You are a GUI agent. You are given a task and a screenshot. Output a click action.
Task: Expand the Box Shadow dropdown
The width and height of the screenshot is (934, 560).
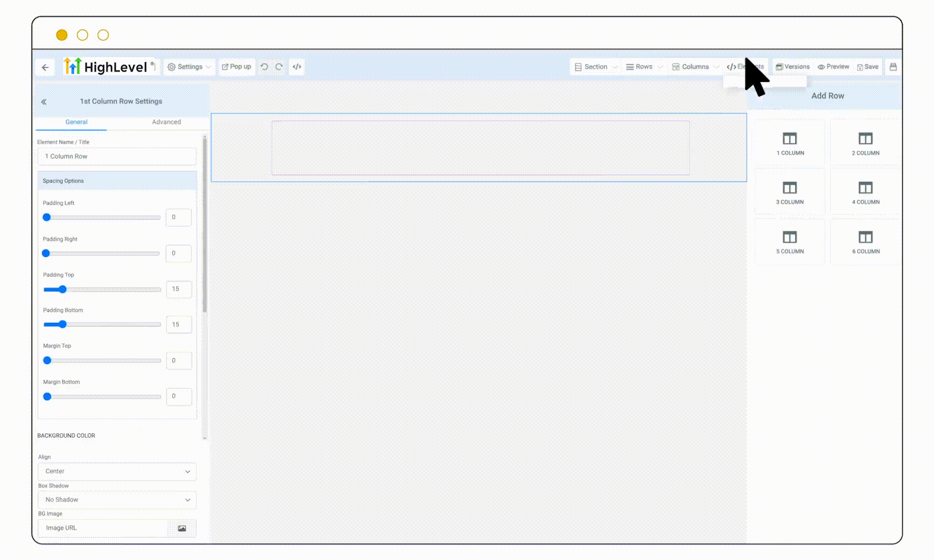(x=116, y=499)
